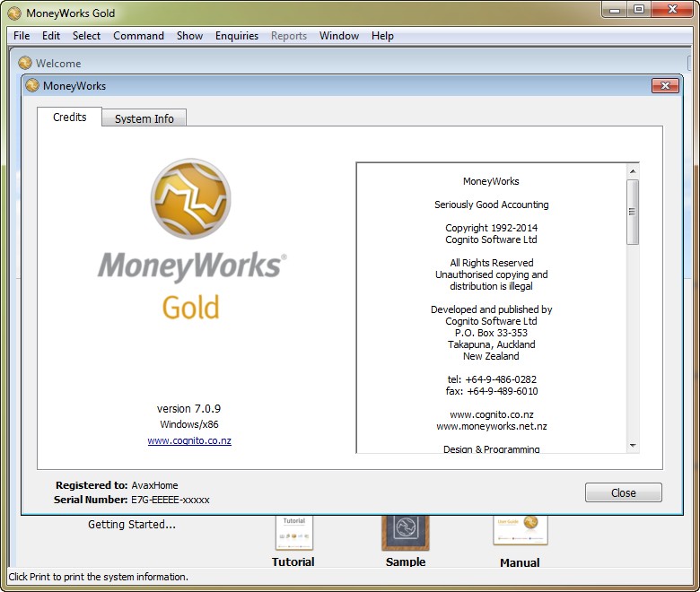Open the Command menu

[138, 36]
